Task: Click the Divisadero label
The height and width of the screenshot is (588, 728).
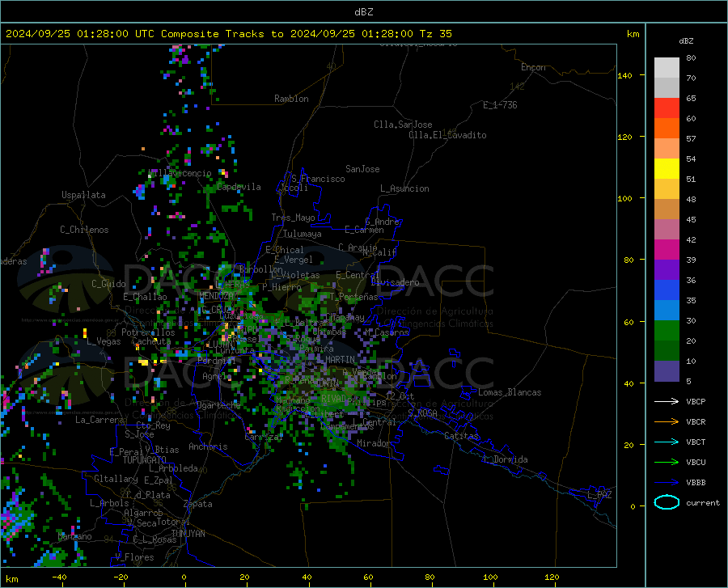Action: (x=395, y=282)
